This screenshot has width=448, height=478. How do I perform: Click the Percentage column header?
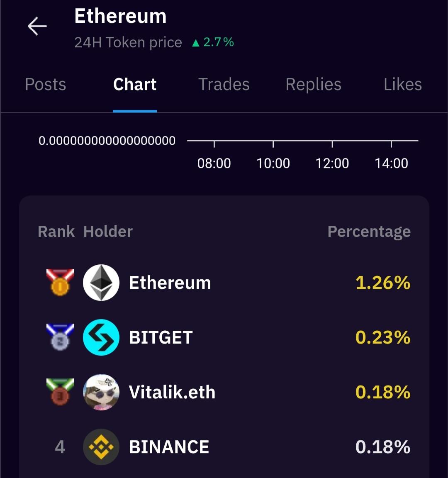[369, 232]
